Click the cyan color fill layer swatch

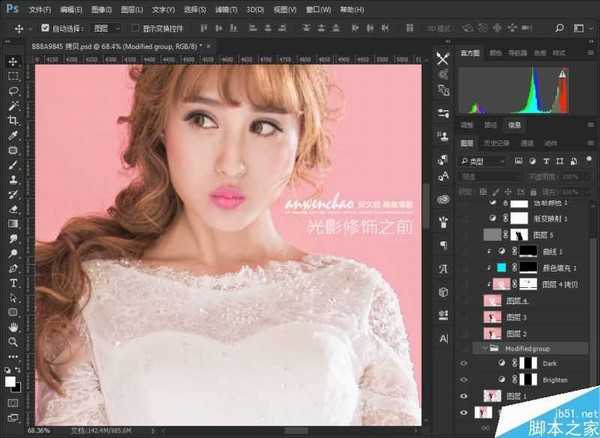tap(501, 268)
